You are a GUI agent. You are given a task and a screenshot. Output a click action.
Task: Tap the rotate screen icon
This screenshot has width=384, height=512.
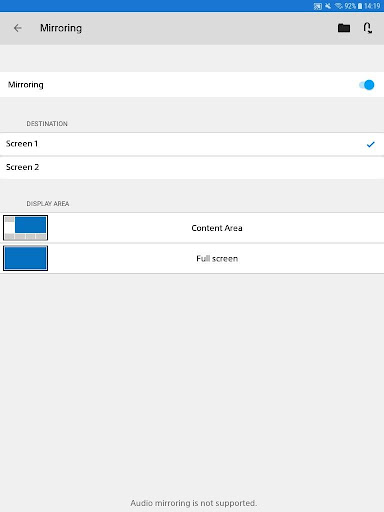point(368,28)
